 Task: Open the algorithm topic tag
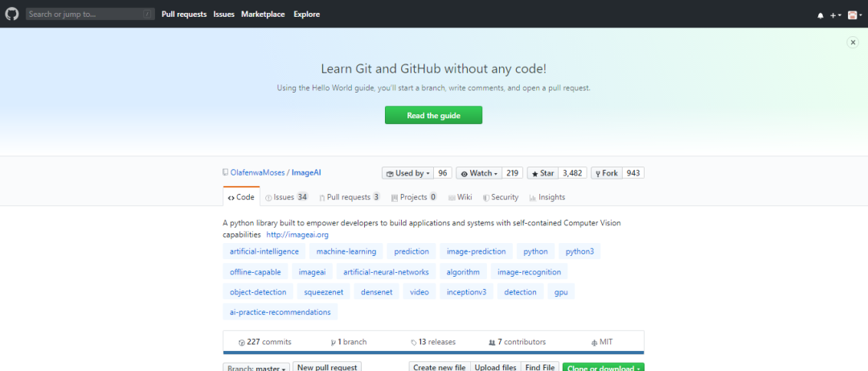pos(464,272)
